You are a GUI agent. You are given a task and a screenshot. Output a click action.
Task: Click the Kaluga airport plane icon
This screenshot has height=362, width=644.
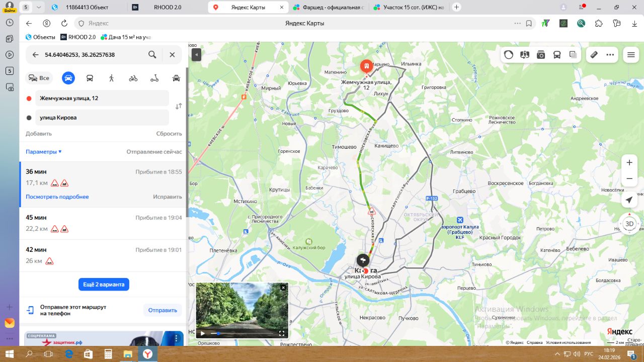click(460, 220)
